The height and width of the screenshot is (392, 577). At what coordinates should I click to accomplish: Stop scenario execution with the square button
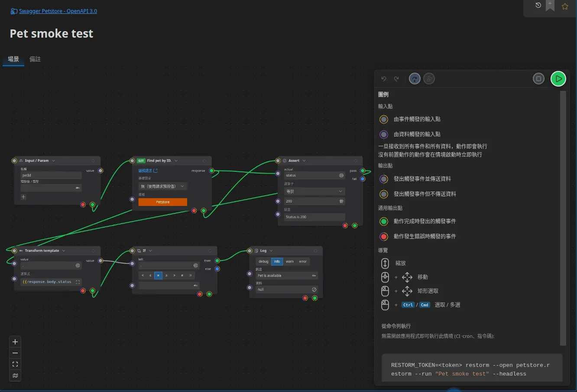538,79
